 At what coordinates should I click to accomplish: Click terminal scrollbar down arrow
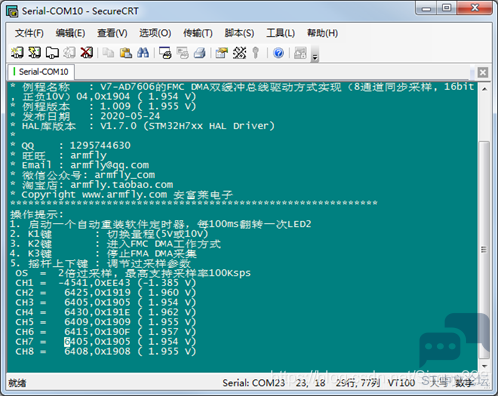[484, 366]
